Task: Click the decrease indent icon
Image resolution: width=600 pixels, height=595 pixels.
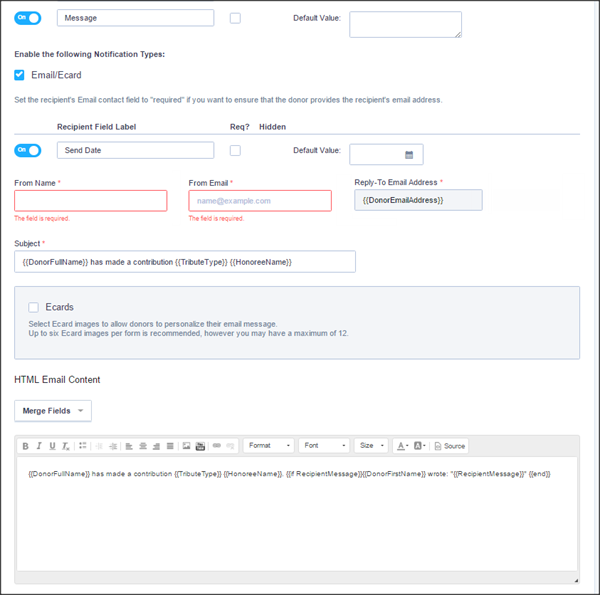Action: pos(99,446)
